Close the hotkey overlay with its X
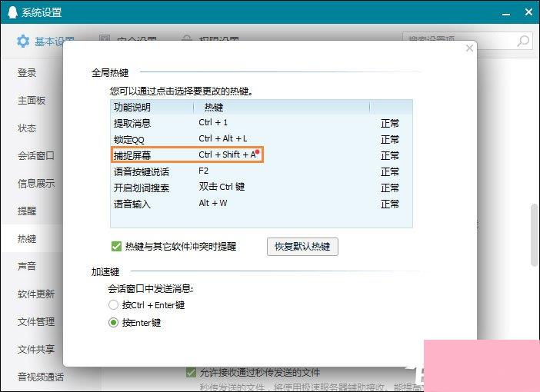Screen dimensions: 540x392 (x=469, y=48)
